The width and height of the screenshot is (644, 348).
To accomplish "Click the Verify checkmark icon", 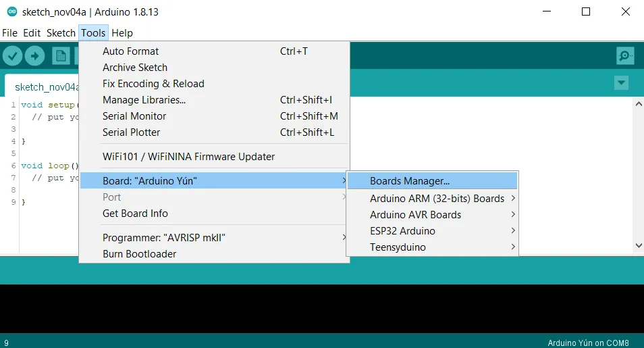I will pos(13,56).
